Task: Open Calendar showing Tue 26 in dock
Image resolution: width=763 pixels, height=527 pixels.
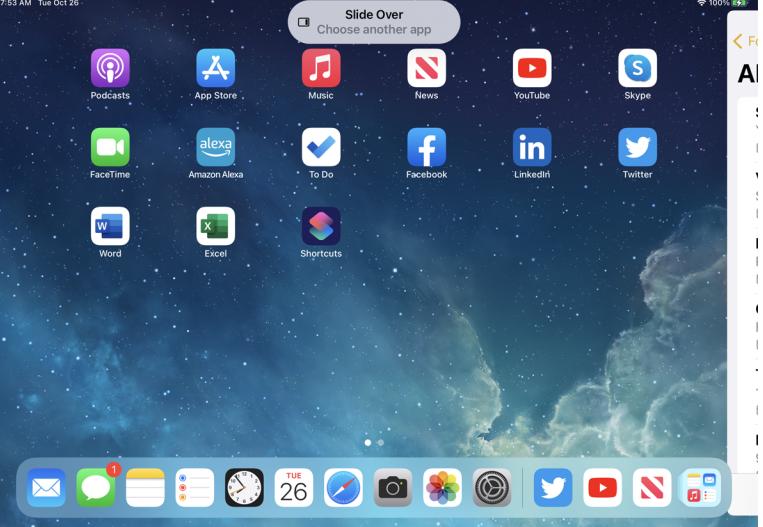Action: [x=294, y=487]
